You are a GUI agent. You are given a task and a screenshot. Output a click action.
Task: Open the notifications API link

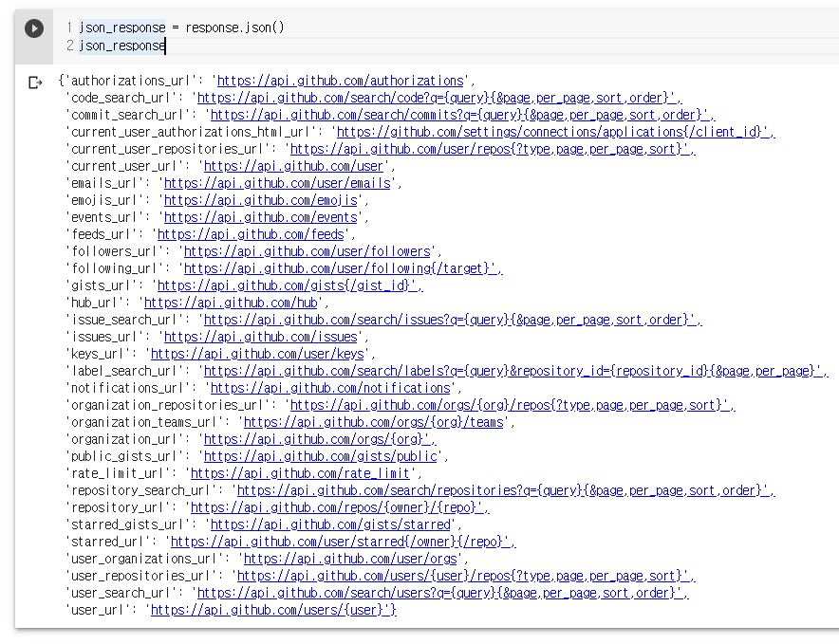(330, 388)
